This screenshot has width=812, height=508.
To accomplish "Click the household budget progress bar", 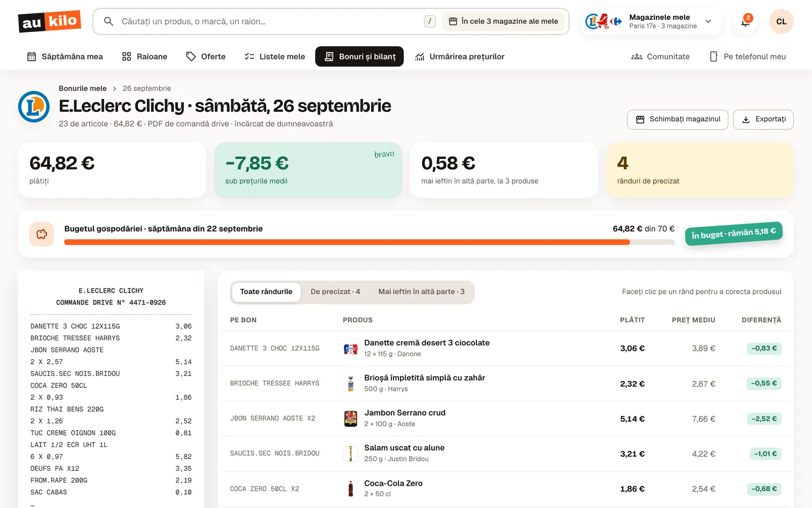I will pyautogui.click(x=369, y=242).
